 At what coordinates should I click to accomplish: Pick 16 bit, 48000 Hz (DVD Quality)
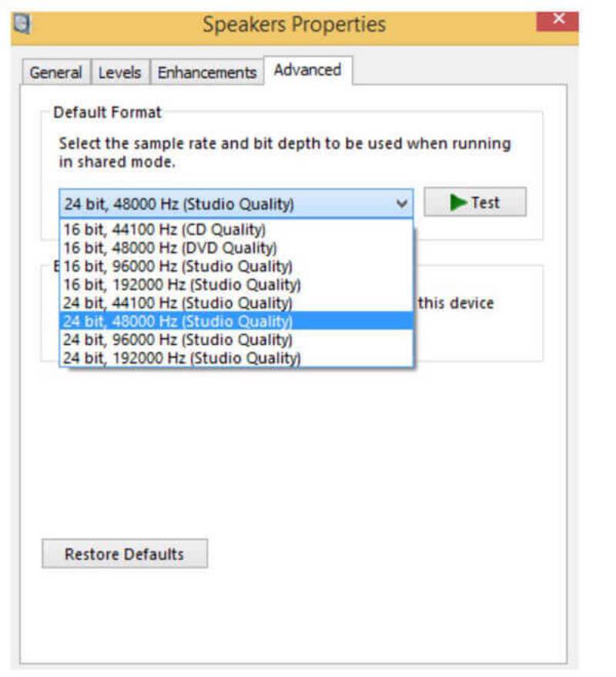pos(169,247)
